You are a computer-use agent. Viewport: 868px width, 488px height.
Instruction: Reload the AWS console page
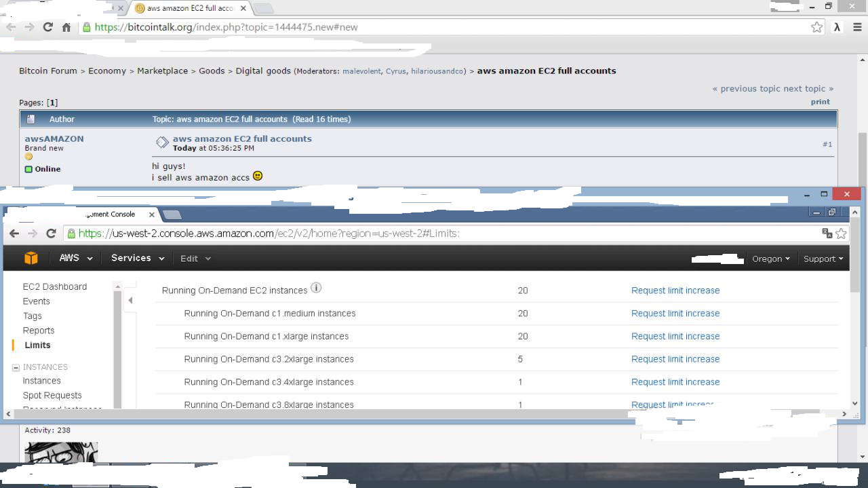[x=51, y=233]
